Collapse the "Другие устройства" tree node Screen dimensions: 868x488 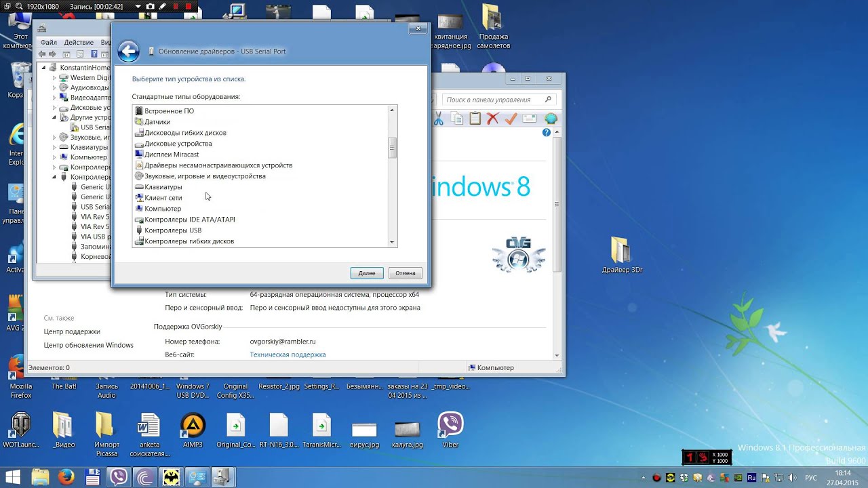tap(54, 117)
